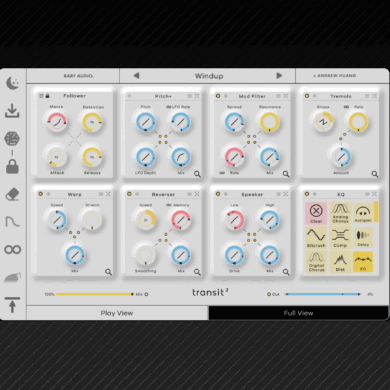
Task: Toggle the Mod Filter module power dot
Action: [218, 96]
